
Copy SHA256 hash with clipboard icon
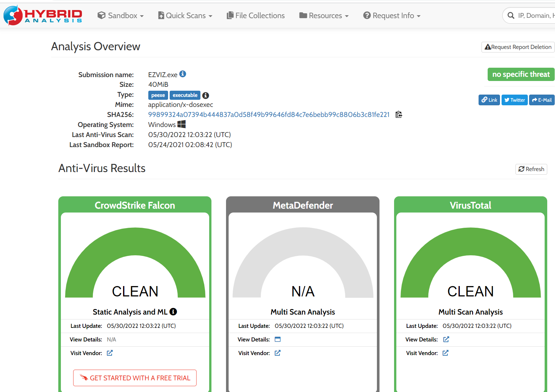[x=399, y=114]
